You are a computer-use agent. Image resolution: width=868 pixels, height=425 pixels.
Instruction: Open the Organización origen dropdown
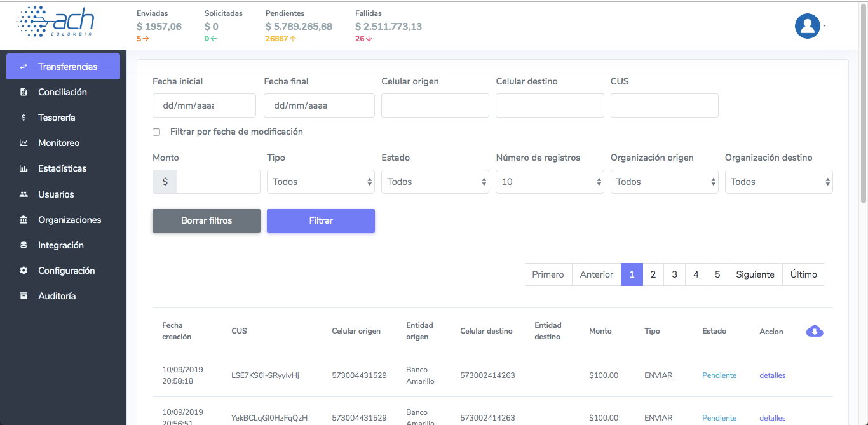coord(665,182)
